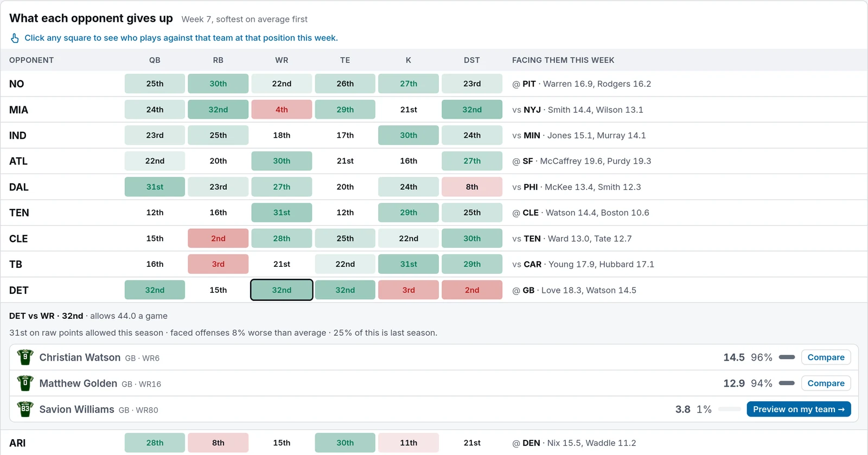This screenshot has height=455, width=868.
Task: Open ARI's 28th QB square
Action: point(155,443)
